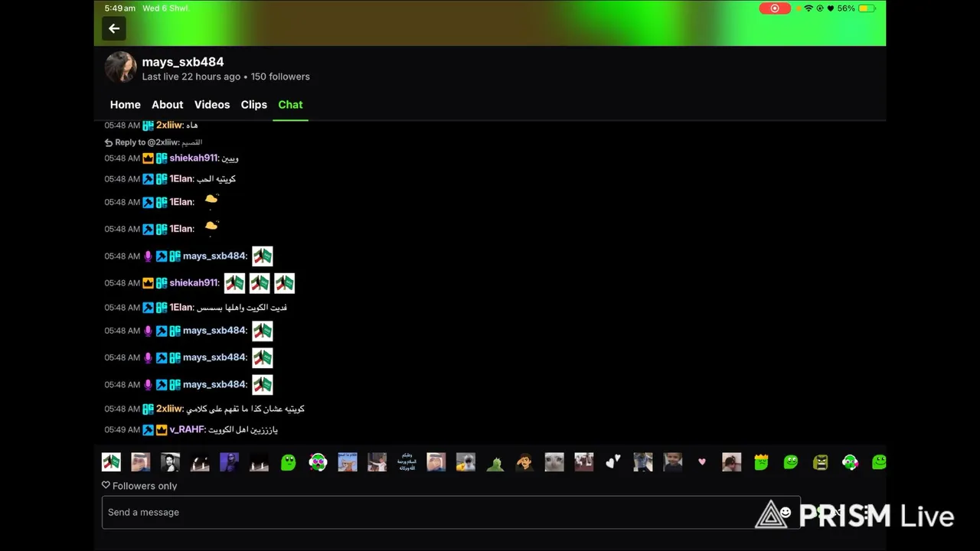Click the crown badge beside v_RAHF
This screenshot has height=551, width=980.
click(162, 430)
